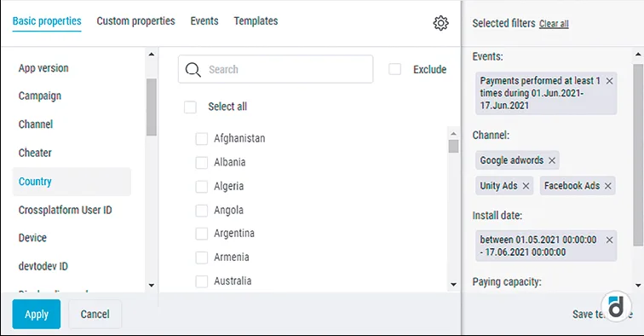Click the country list scroll-down arrow
The width and height of the screenshot is (644, 336).
(453, 284)
